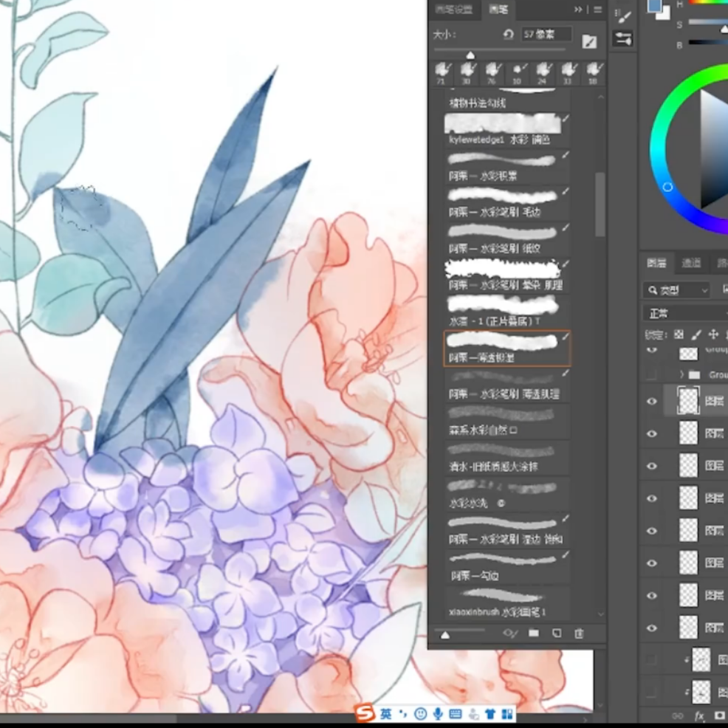Select brush 清水-旧纸质感大涂抹
This screenshot has width=728, height=728.
[506, 457]
